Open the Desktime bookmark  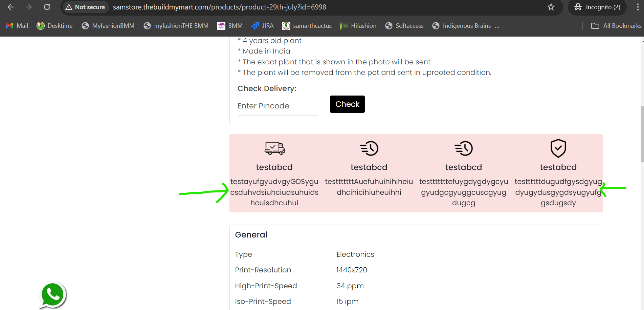[x=54, y=26]
